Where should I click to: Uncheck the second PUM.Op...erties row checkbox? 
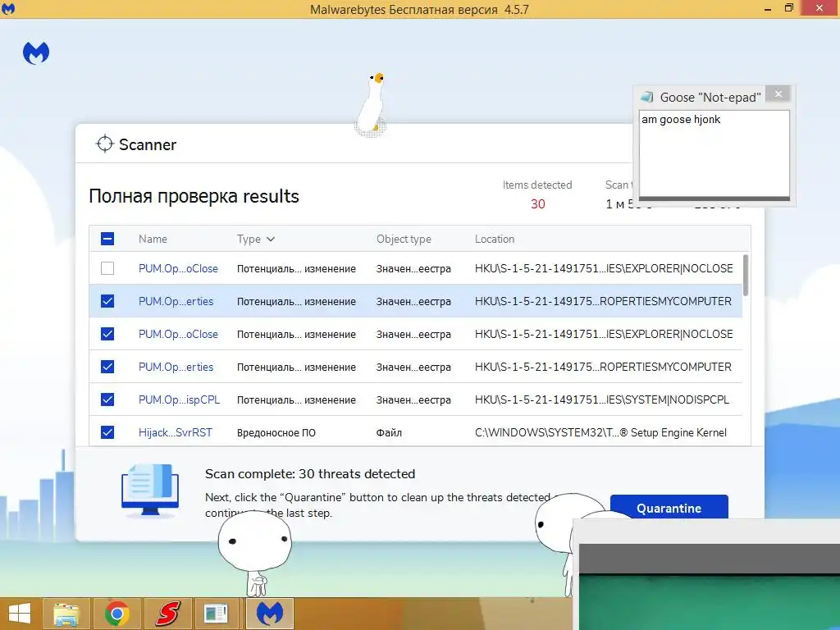point(107,367)
